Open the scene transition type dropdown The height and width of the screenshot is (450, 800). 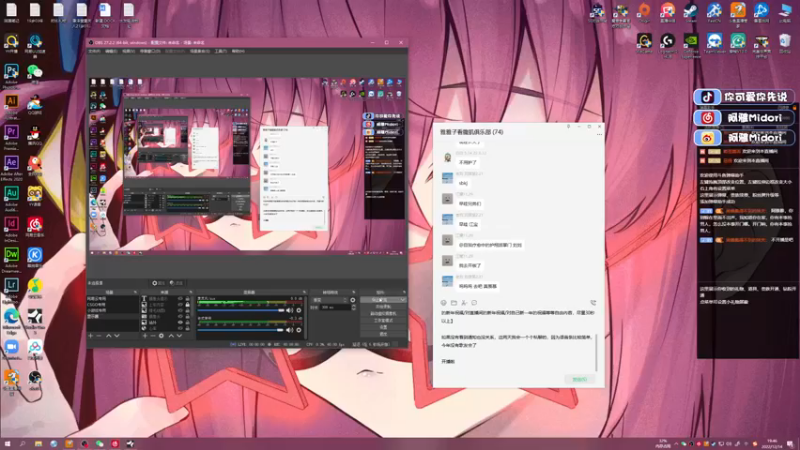[329, 300]
